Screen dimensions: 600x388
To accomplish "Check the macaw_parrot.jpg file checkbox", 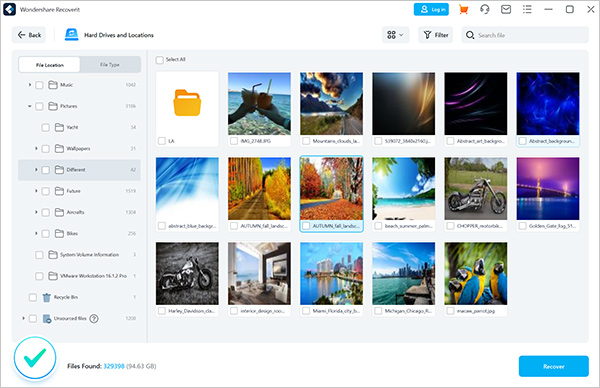I will point(450,311).
